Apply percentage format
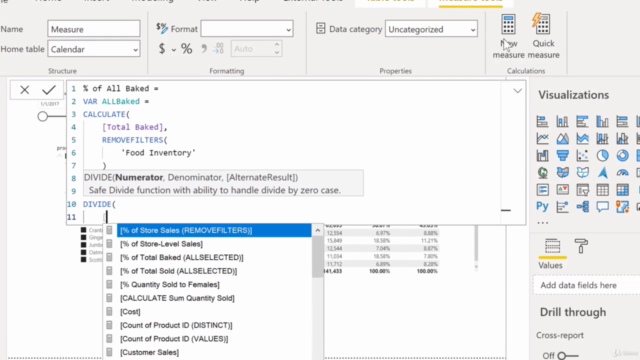 click(x=187, y=49)
